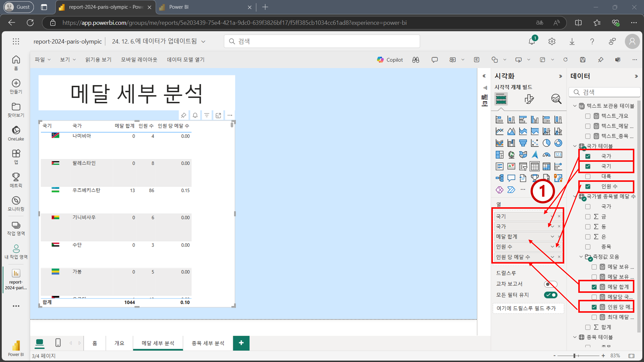Collapse the 측정값 모음 folder
This screenshot has height=362, width=644.
[x=581, y=257]
